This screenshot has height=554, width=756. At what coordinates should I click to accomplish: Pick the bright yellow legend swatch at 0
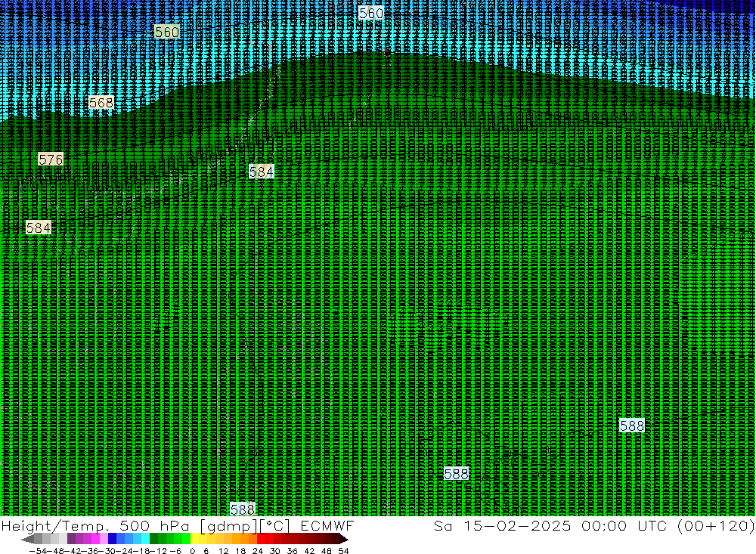pyautogui.click(x=195, y=539)
